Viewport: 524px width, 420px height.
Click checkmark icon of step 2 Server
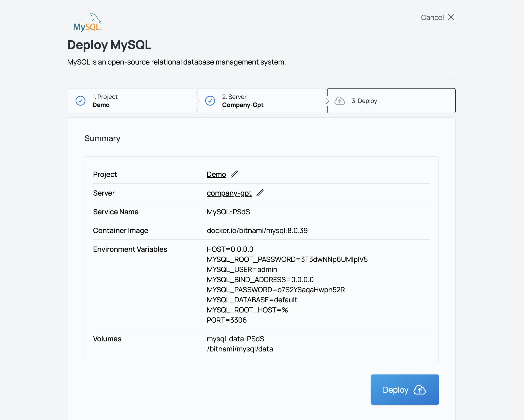pos(210,101)
